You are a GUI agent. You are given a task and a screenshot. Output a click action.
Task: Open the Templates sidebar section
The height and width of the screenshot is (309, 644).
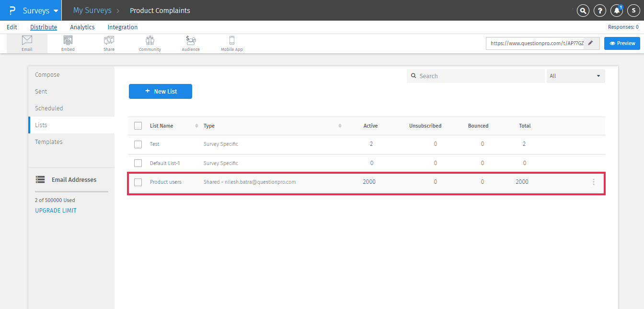[x=49, y=142]
